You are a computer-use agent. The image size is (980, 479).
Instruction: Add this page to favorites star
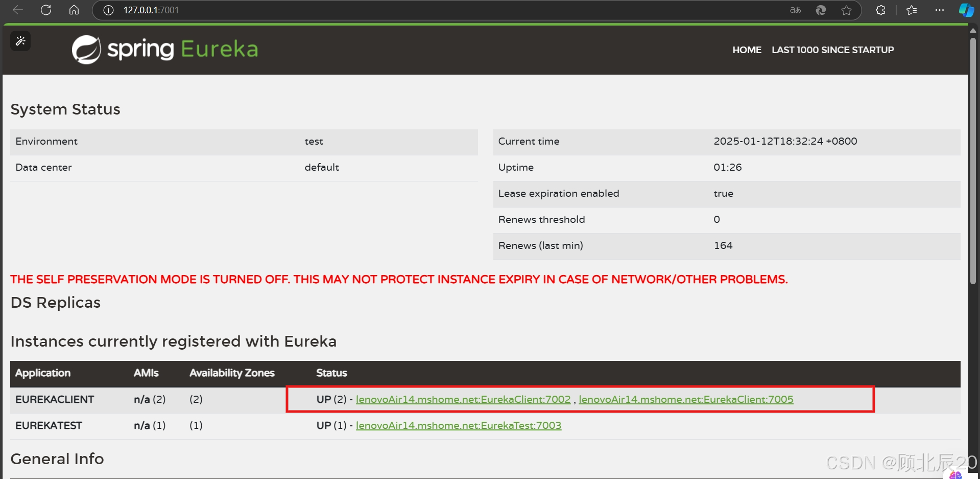847,10
